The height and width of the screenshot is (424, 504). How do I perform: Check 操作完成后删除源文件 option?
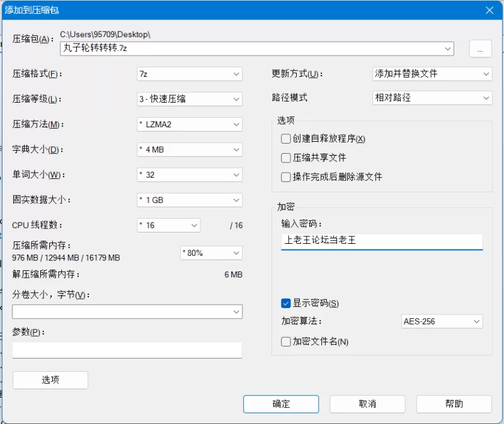coord(285,177)
